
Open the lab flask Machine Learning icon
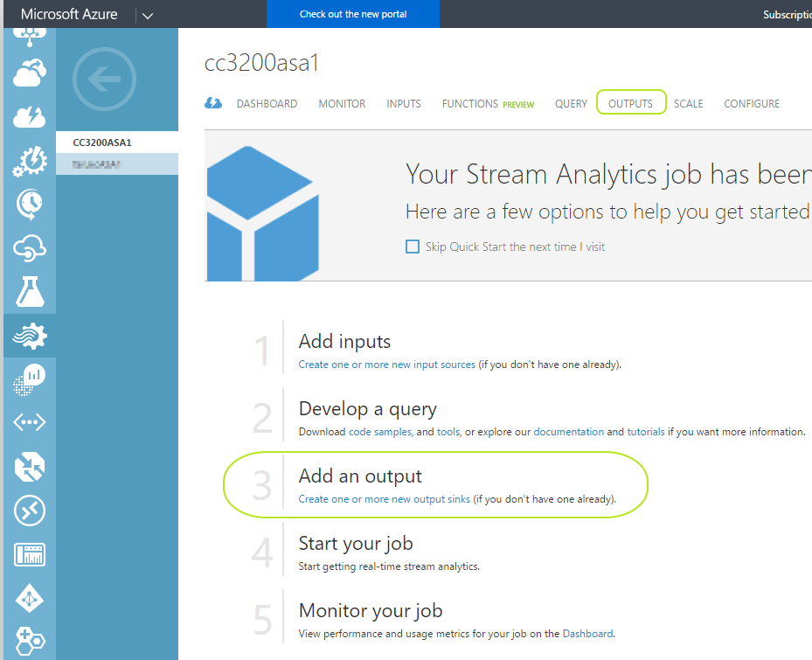[30, 291]
